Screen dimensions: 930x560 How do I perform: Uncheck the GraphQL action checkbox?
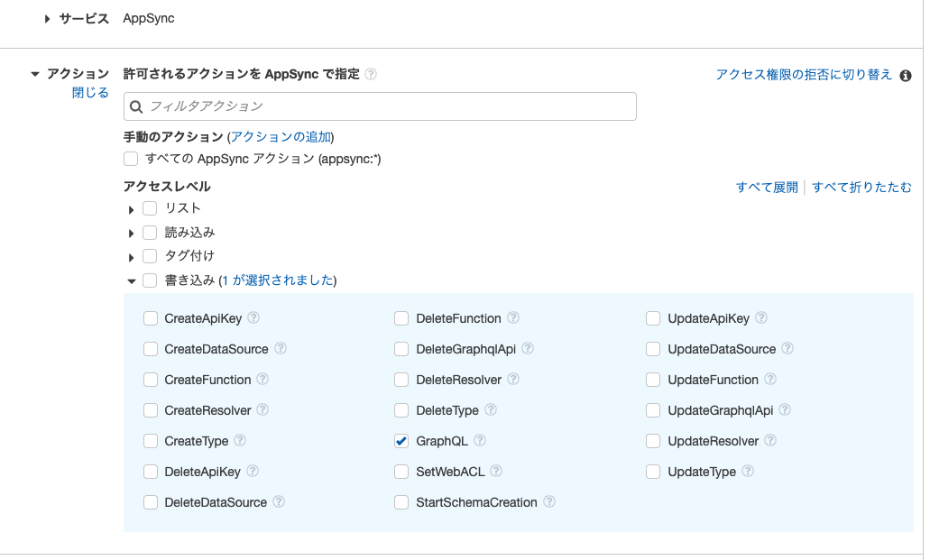[x=401, y=441]
